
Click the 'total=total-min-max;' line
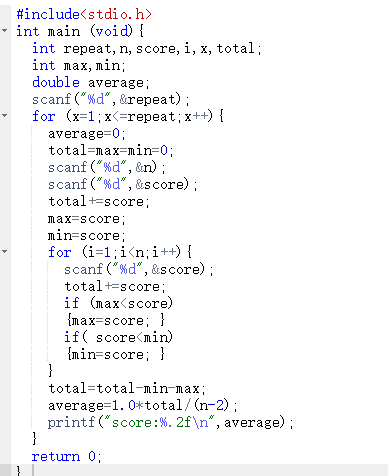(x=127, y=389)
